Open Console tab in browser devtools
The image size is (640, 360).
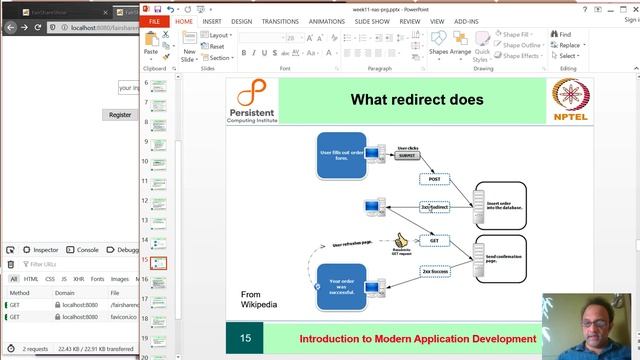tap(82, 250)
